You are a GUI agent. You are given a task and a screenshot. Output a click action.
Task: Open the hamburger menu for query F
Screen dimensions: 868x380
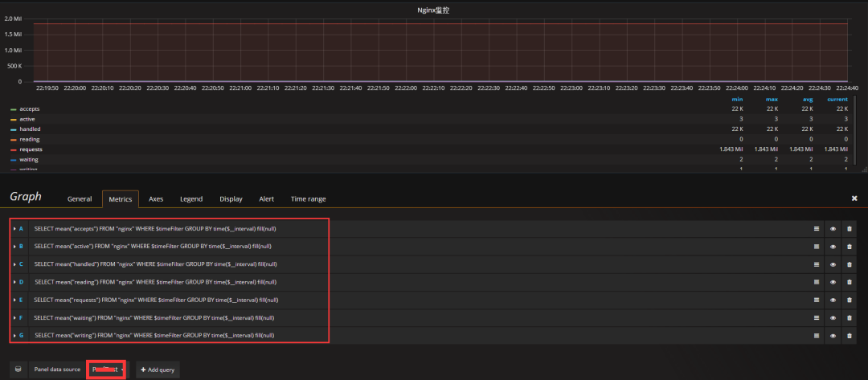tap(816, 317)
